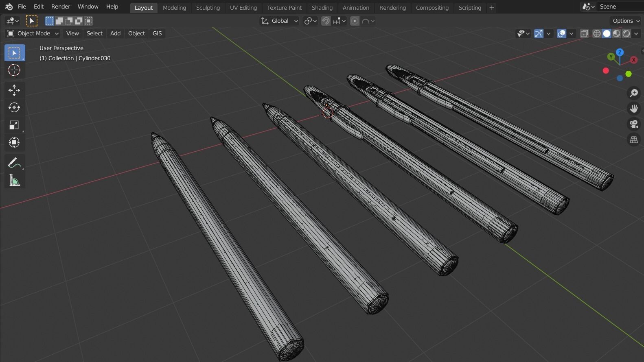This screenshot has height=362, width=644.
Task: Switch to Solid viewport shading
Action: (x=607, y=33)
